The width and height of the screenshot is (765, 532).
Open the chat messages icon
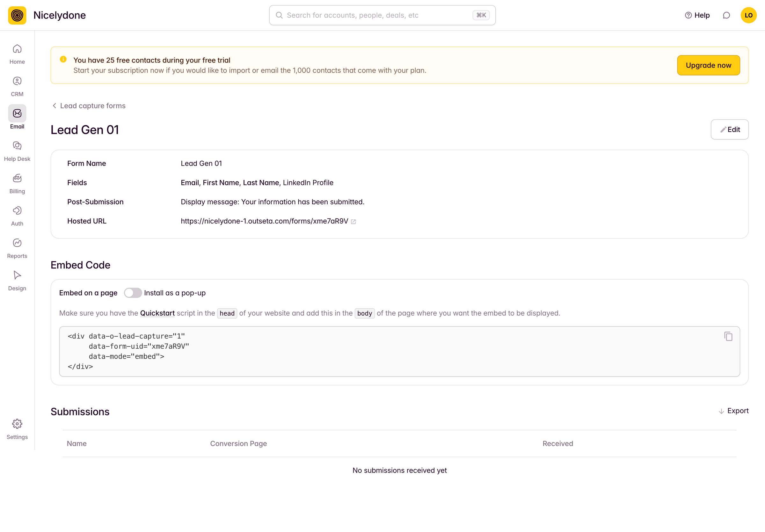pyautogui.click(x=726, y=15)
